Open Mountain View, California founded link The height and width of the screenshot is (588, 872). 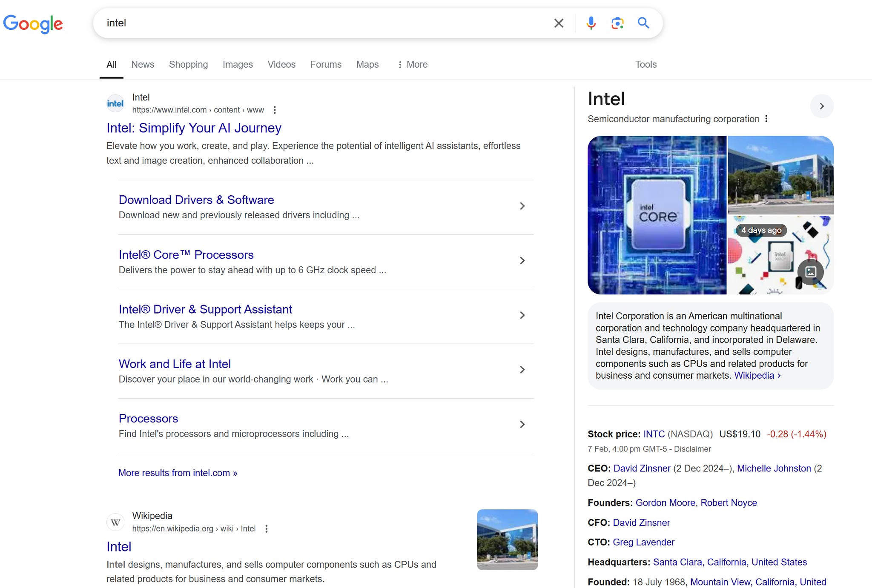click(x=758, y=582)
